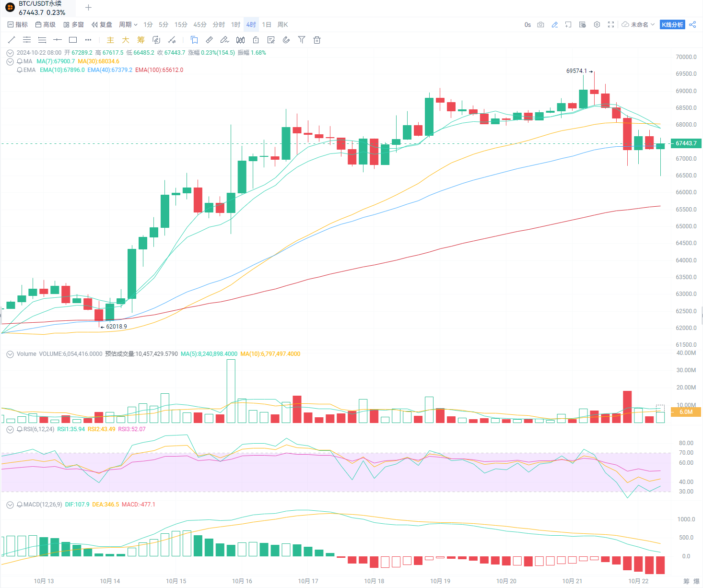
Task: Click the MA(30):68034.6 legend value
Action: click(98, 61)
